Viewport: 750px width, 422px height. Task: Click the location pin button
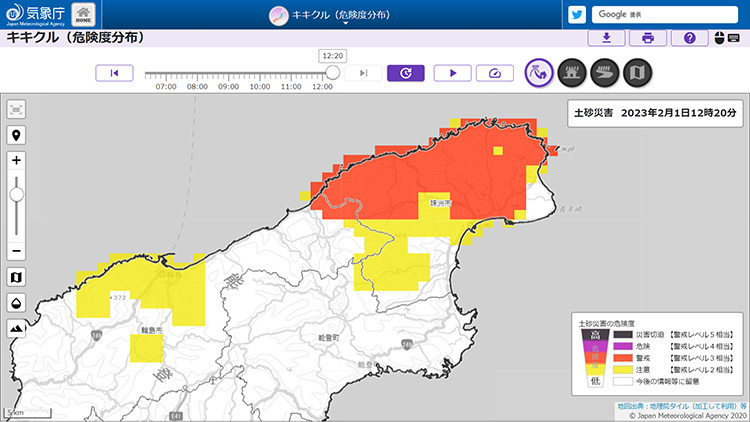(17, 135)
